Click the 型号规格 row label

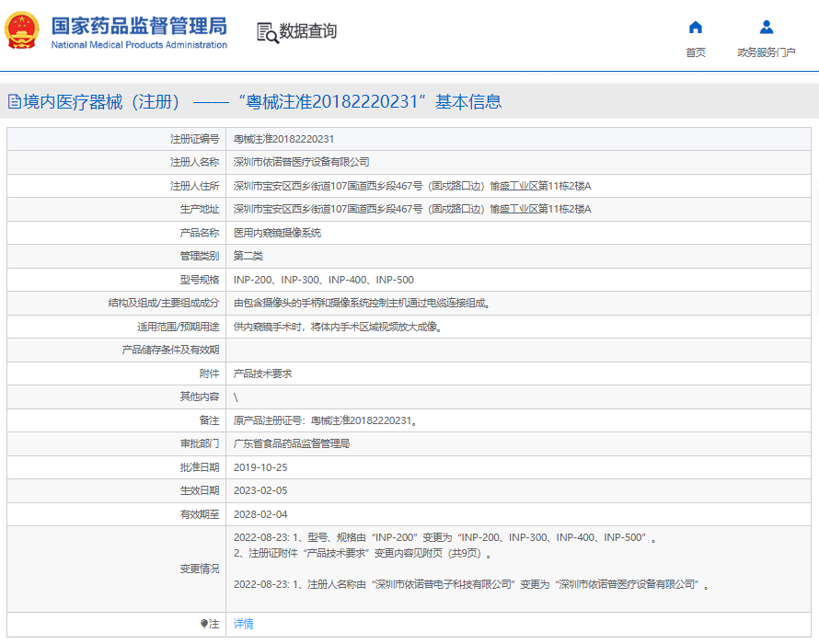click(x=200, y=280)
